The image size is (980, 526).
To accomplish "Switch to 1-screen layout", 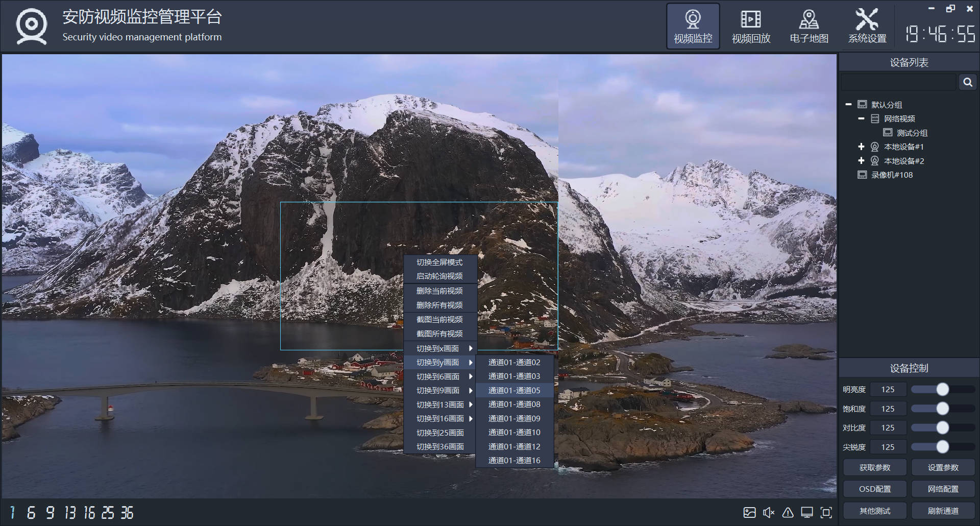I will click(x=13, y=512).
